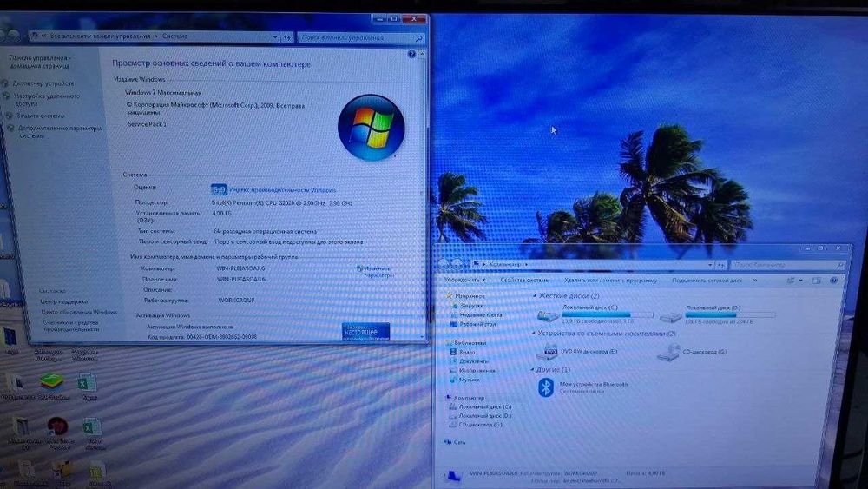The width and height of the screenshot is (868, 489).
Task: Click Удалить или изменить программу toolbar button
Action: click(x=610, y=281)
